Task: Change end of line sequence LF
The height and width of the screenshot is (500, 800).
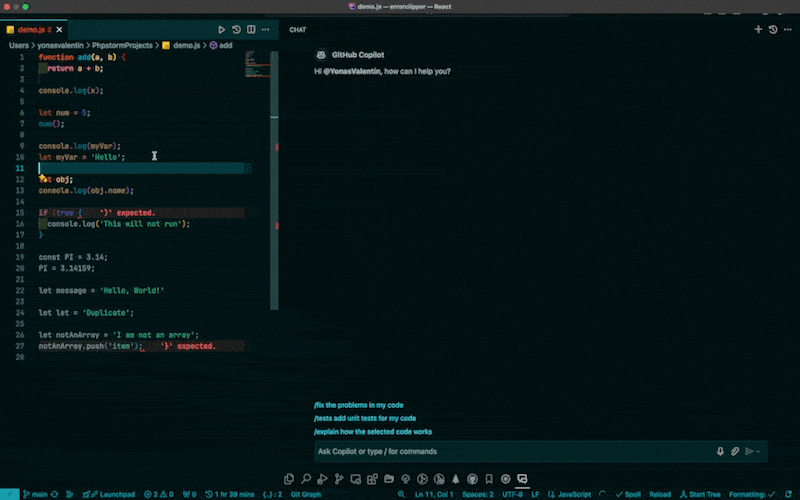Action: pos(535,494)
